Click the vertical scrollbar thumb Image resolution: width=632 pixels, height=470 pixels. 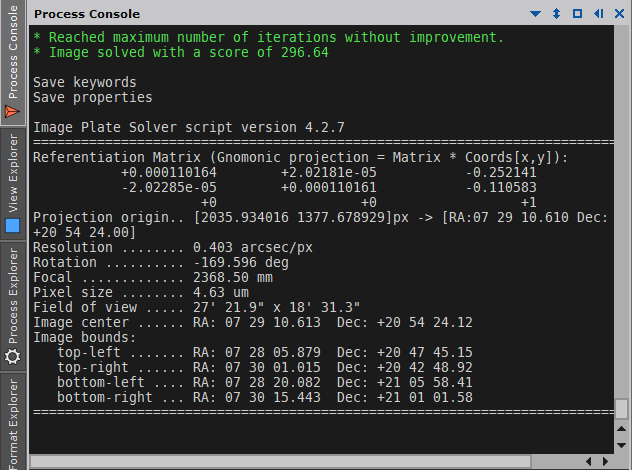tap(622, 409)
